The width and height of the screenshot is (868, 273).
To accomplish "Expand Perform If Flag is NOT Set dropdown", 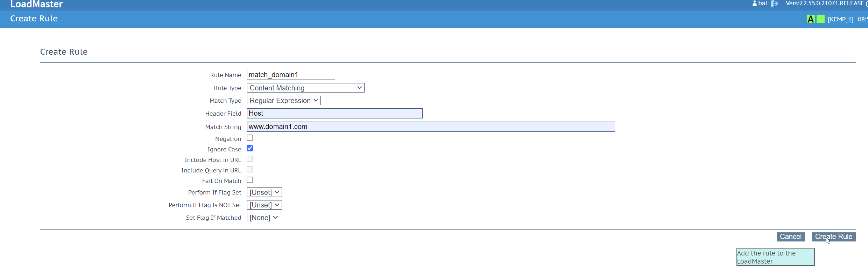I will pos(264,205).
